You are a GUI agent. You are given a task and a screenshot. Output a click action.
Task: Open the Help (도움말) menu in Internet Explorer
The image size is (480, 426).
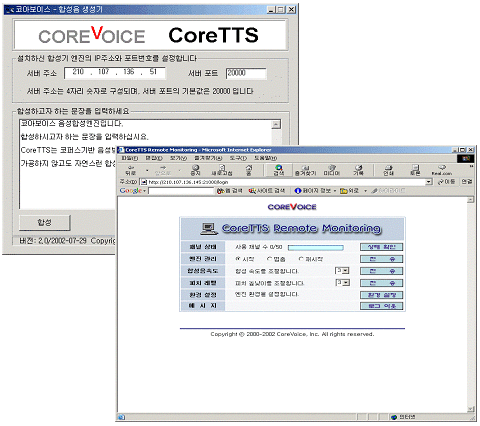coord(265,158)
